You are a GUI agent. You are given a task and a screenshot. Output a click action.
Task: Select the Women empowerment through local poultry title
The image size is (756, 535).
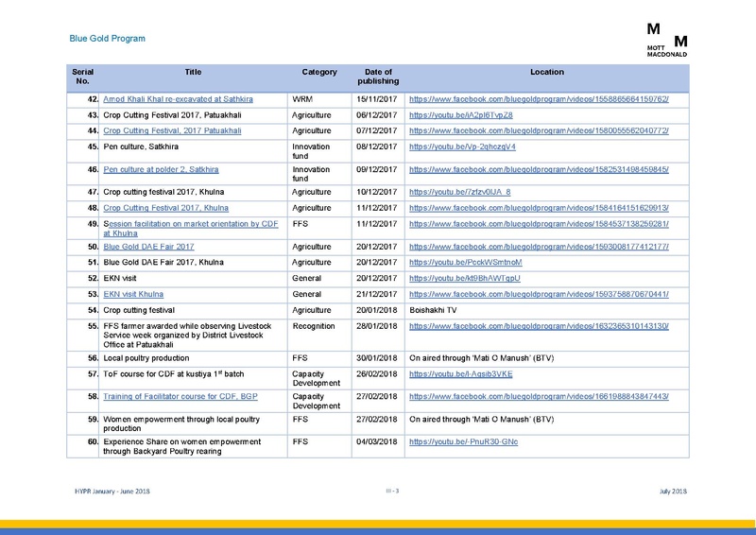click(181, 424)
